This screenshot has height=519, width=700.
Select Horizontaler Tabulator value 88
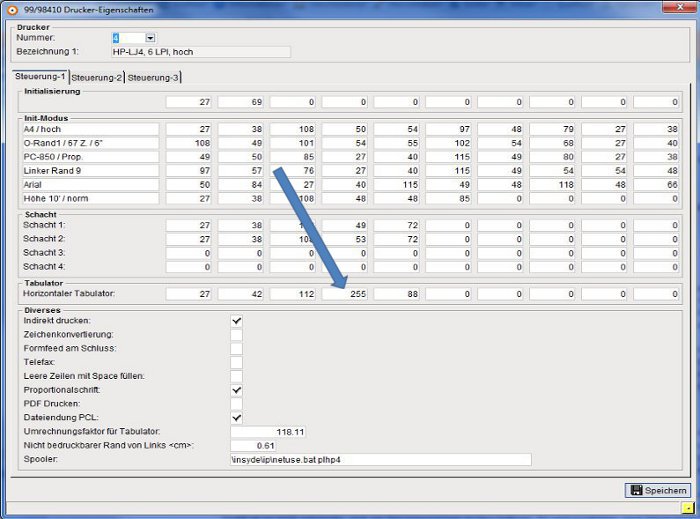[x=397, y=294]
